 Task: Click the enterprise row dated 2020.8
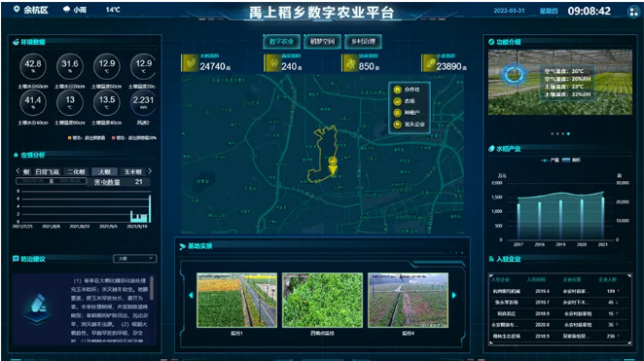pyautogui.click(x=559, y=324)
